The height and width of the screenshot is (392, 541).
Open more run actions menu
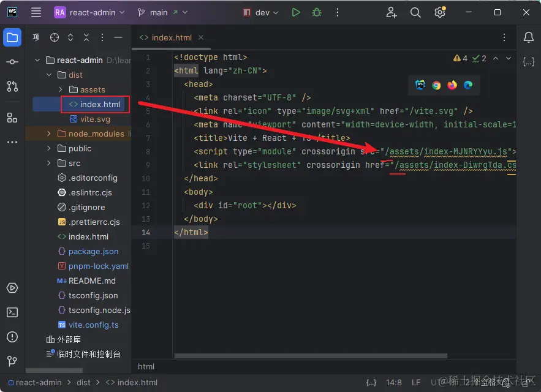(338, 12)
